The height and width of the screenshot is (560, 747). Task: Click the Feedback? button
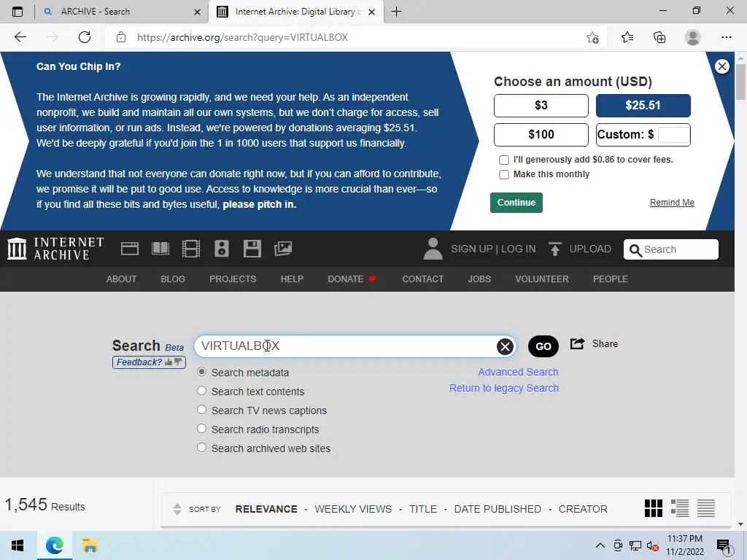pyautogui.click(x=149, y=362)
